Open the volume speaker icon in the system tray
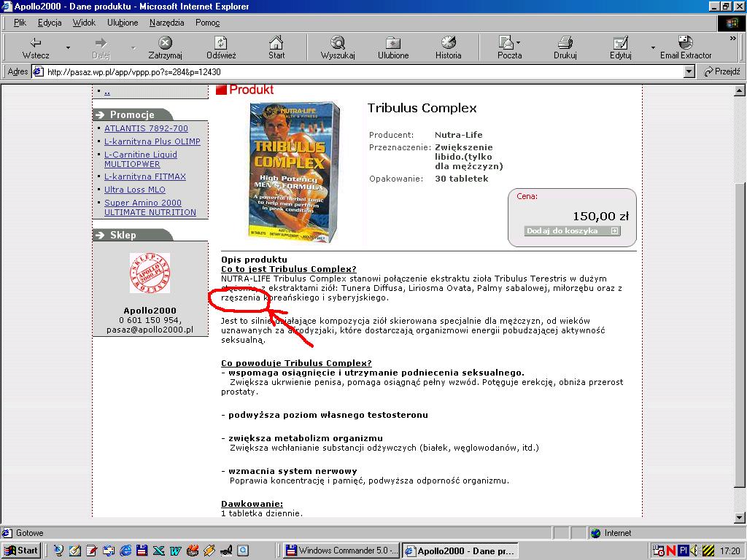The width and height of the screenshot is (747, 560). 694,551
